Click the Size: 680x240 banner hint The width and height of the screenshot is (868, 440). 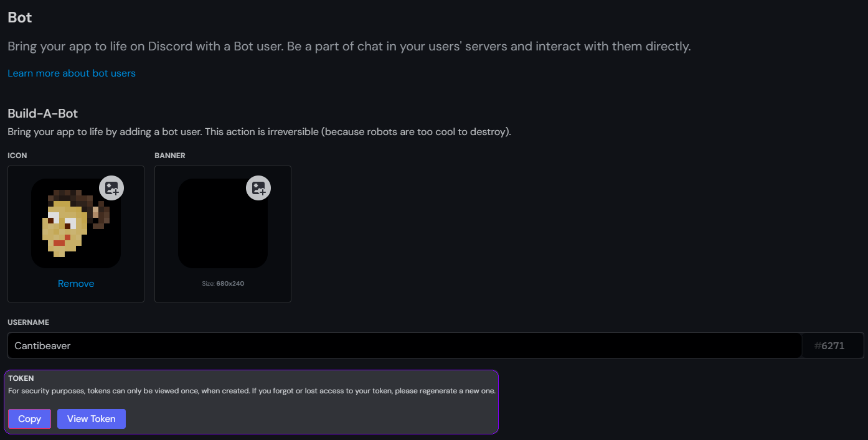222,284
